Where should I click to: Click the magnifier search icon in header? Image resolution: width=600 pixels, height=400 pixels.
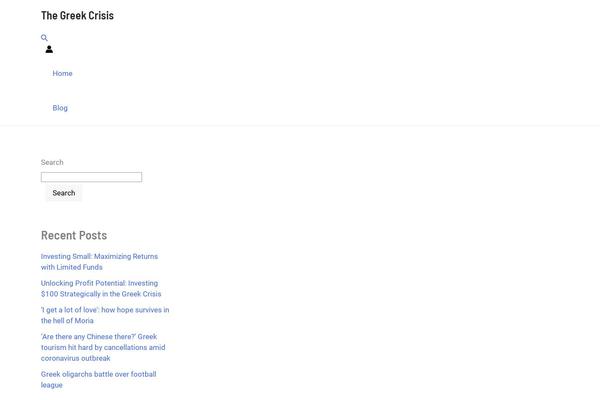pos(44,38)
